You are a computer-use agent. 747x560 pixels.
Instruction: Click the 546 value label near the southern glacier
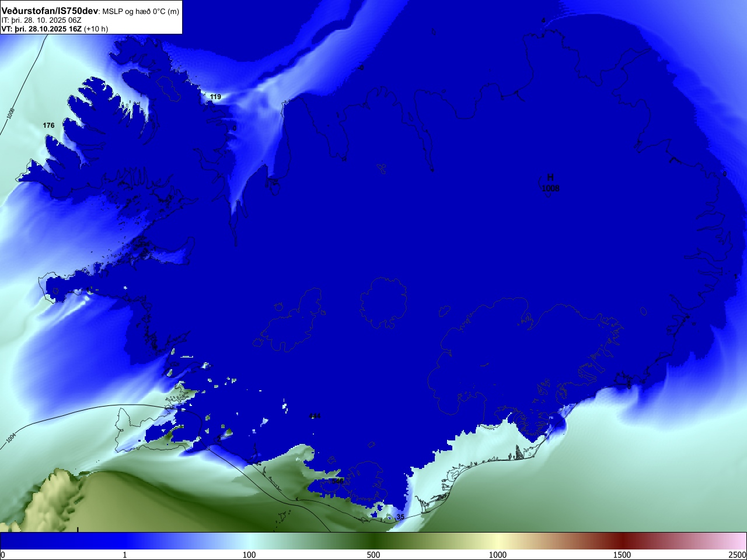(x=337, y=481)
